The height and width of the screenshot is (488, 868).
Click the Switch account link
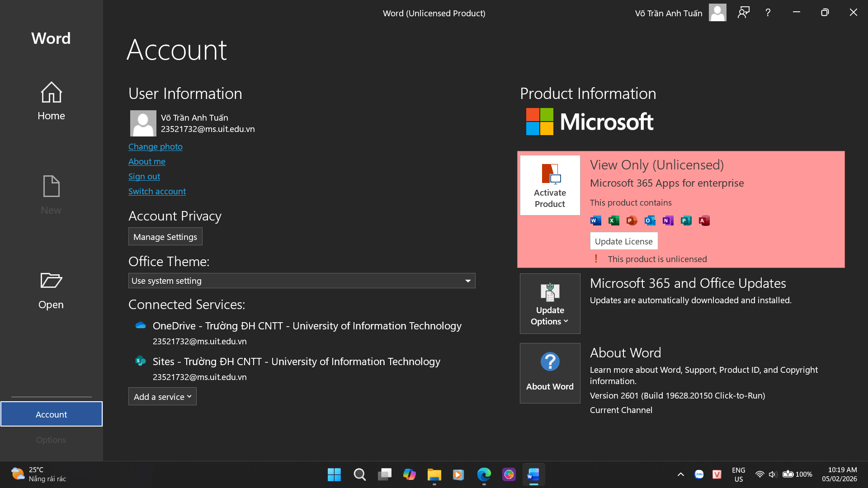point(157,191)
